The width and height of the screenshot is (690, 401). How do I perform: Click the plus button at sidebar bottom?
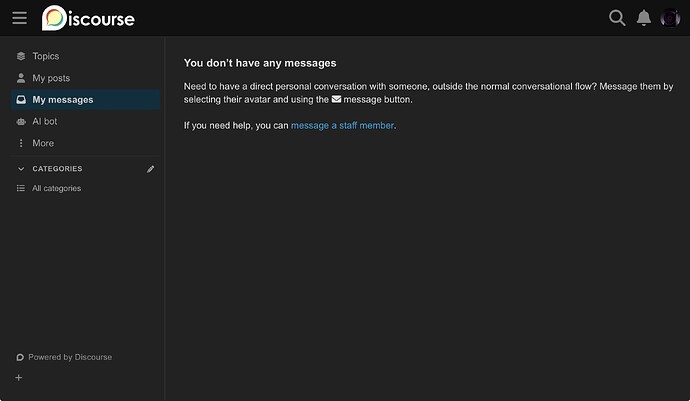(x=18, y=378)
